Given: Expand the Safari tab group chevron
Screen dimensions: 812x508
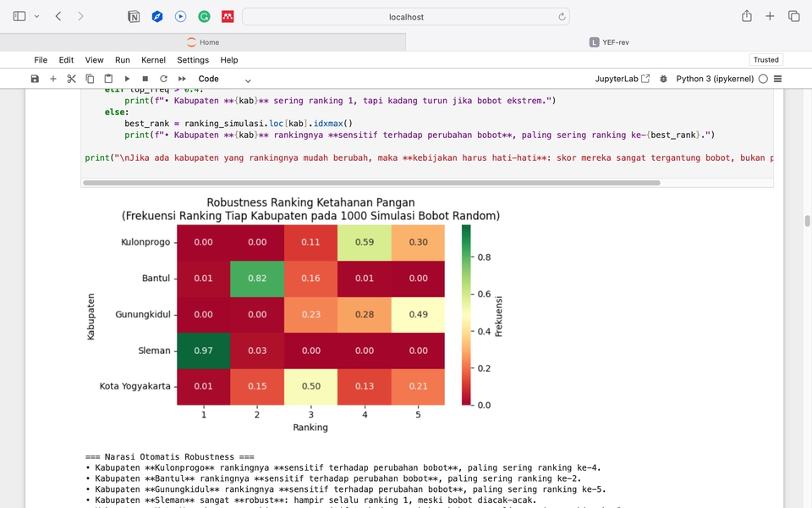Looking at the screenshot, I should (x=36, y=16).
